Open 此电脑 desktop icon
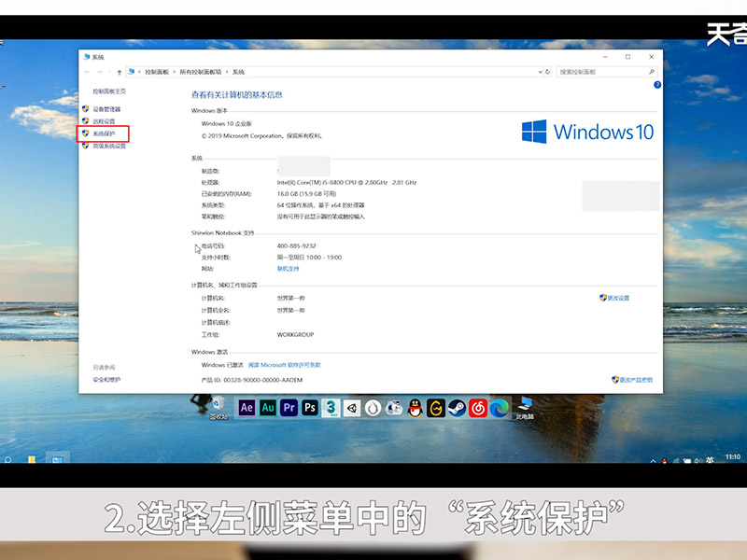Screen dimensions: 747x560 click(525, 408)
